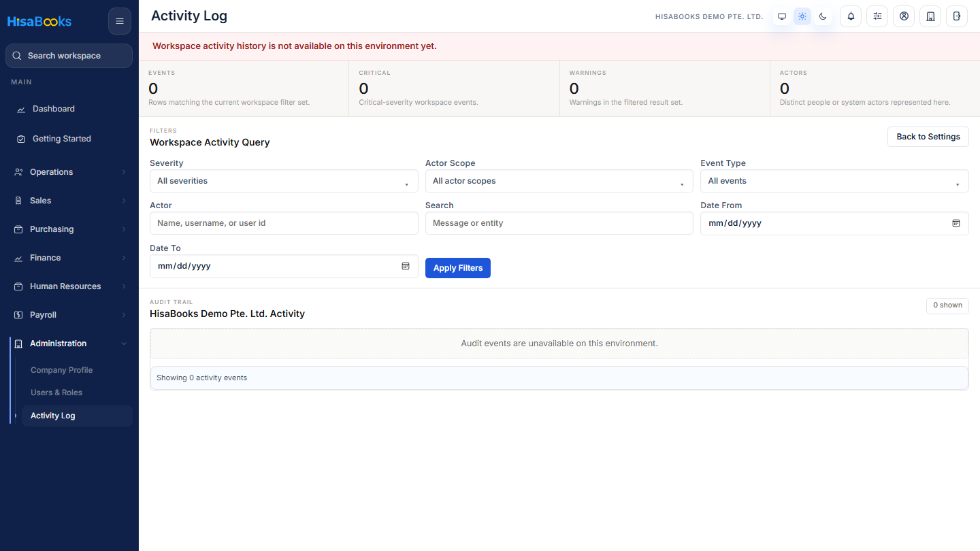The height and width of the screenshot is (551, 980).
Task: Expand Finance menu
Action: [x=69, y=258]
